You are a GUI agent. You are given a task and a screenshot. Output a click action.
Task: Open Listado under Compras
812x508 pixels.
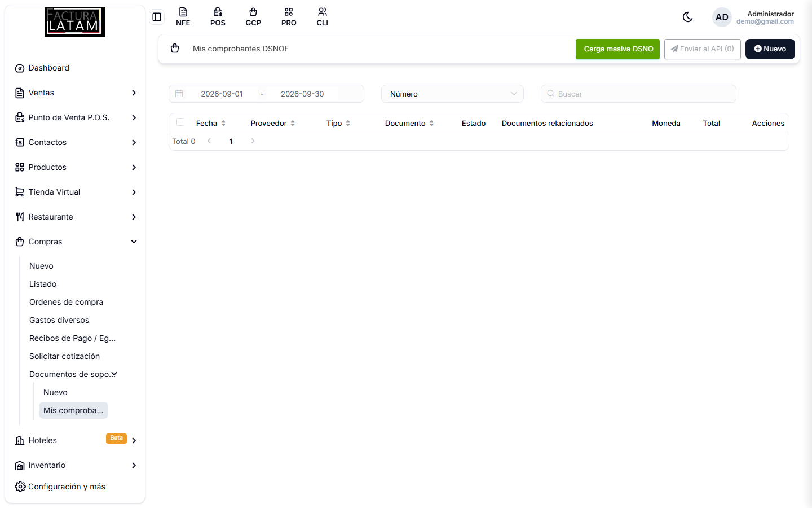click(43, 284)
